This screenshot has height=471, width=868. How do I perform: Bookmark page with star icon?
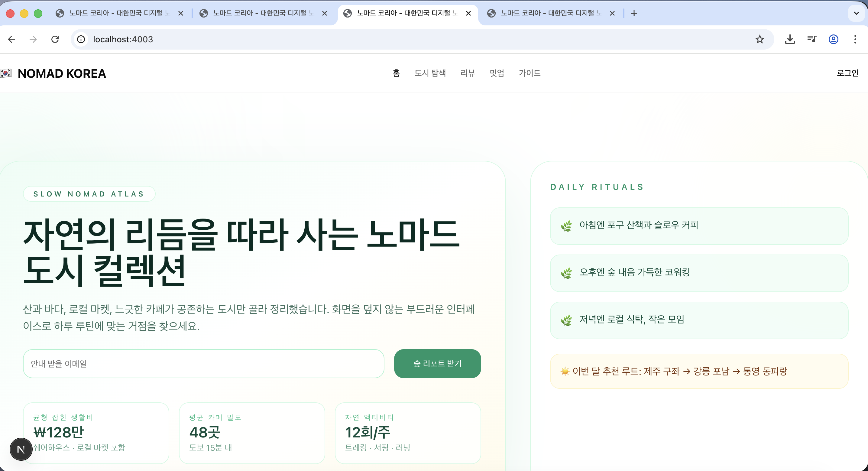[x=759, y=39]
